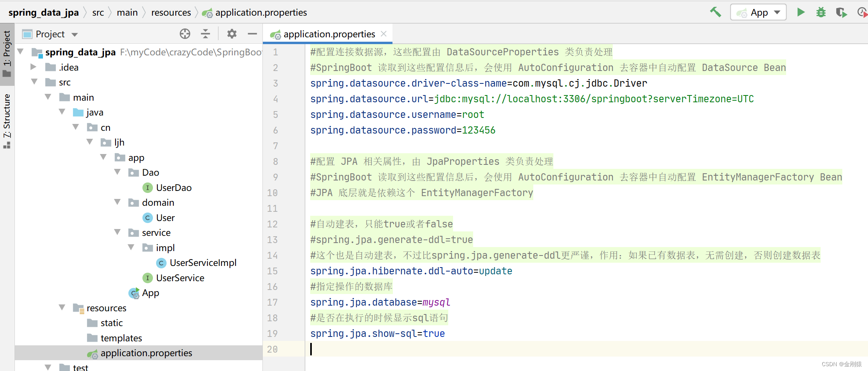
Task: Collapse the Dao package arrow
Action: [x=118, y=172]
